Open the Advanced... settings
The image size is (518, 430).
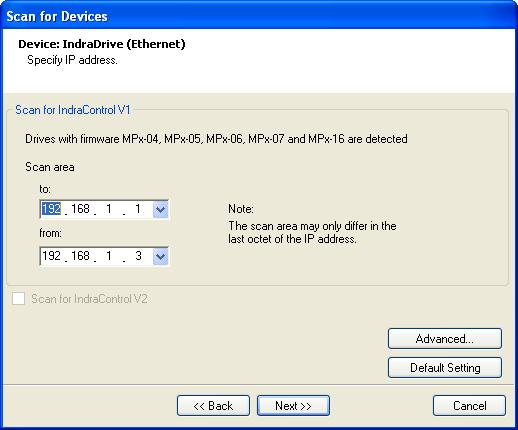pyautogui.click(x=445, y=339)
